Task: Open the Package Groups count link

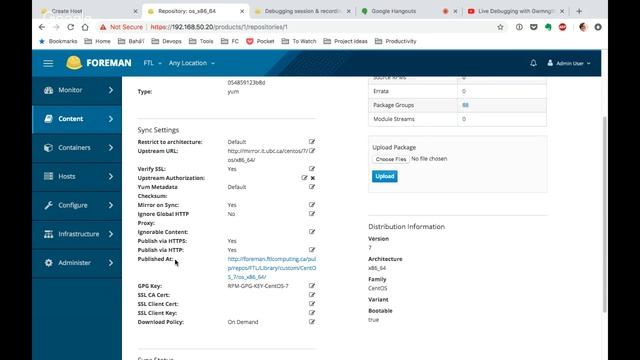Action: coord(465,105)
